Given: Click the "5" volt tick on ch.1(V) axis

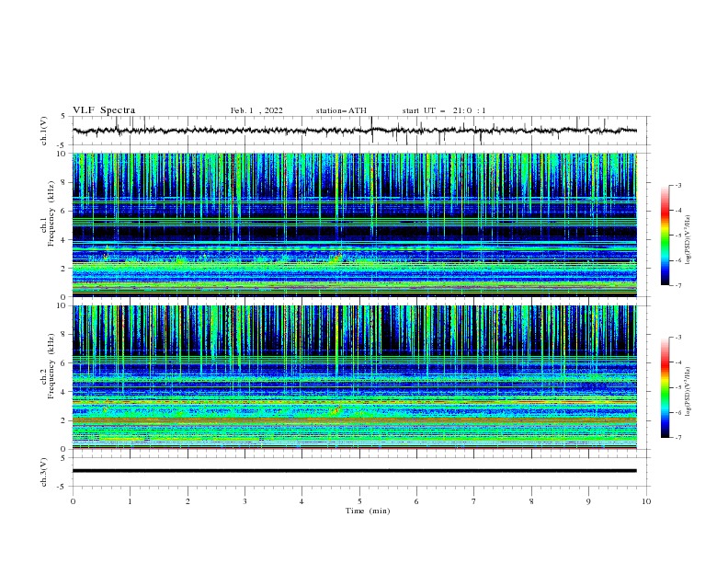Looking at the screenshot, I should click(63, 116).
